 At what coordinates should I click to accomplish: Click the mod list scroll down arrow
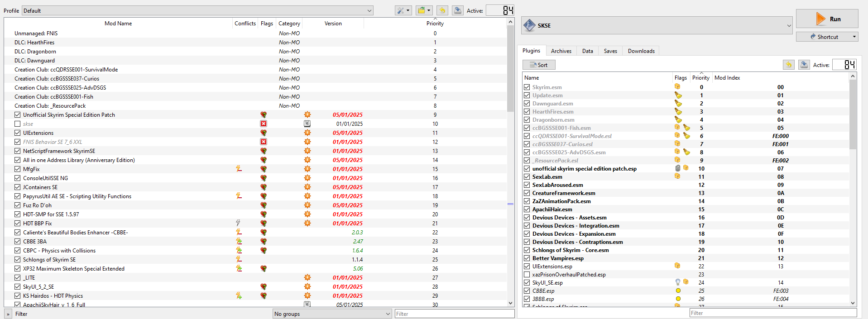[x=510, y=303]
